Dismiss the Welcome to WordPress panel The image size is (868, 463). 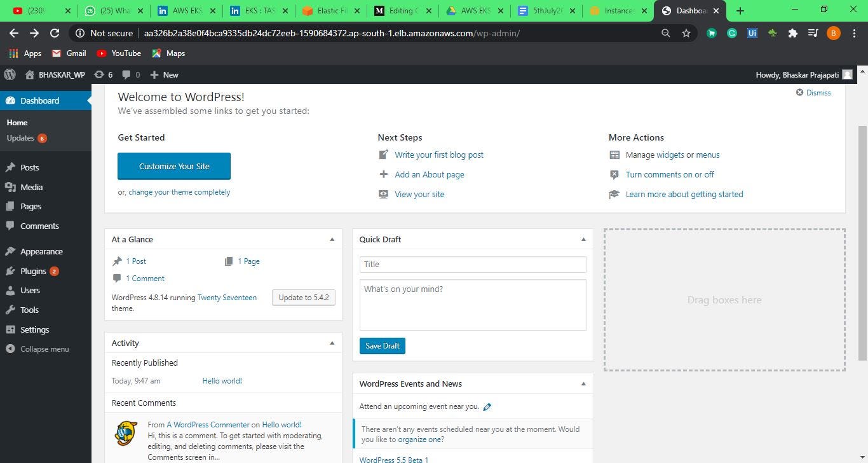(813, 93)
